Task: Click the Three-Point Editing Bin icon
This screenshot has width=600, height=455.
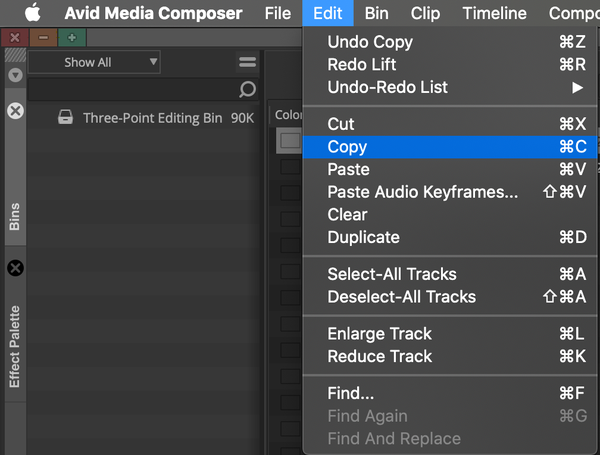Action: (x=65, y=118)
